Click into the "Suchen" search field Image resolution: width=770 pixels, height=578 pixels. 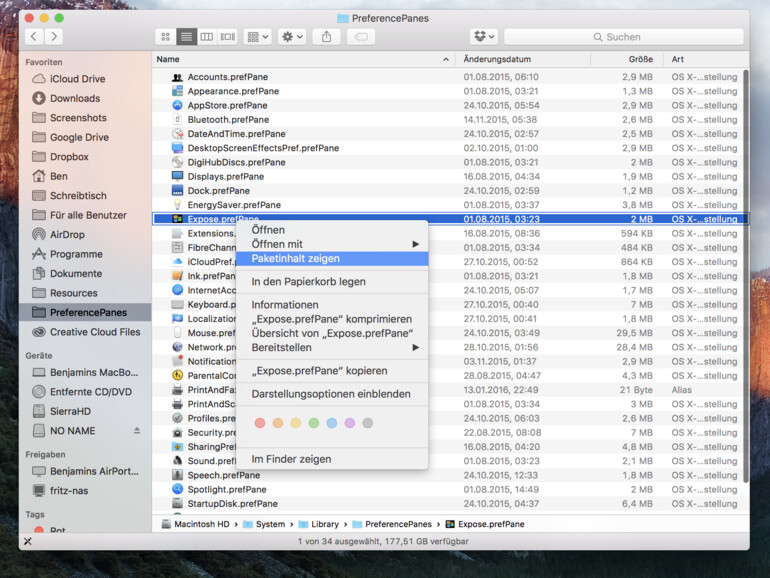[x=625, y=37]
